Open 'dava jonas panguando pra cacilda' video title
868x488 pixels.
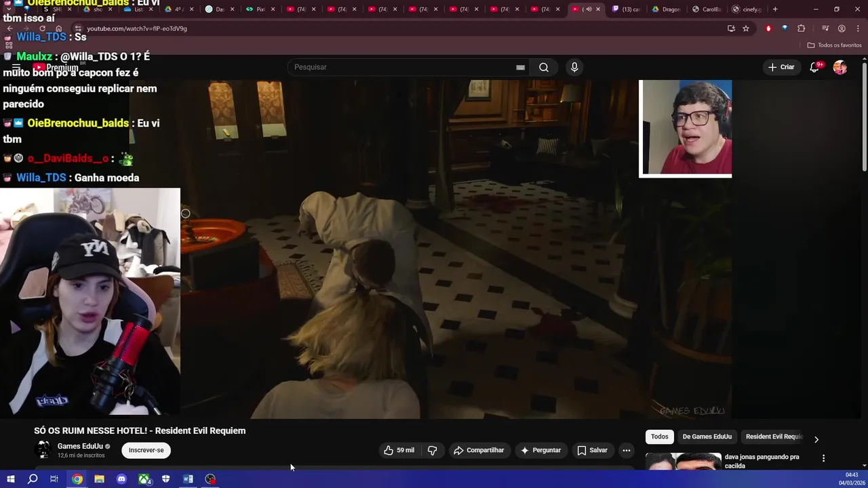point(762,461)
